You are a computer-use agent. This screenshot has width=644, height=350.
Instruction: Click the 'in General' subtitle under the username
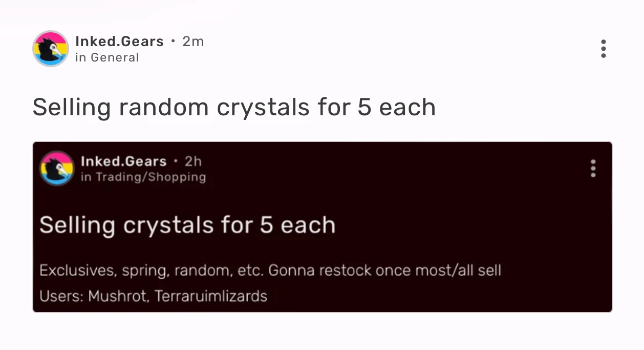tap(106, 57)
